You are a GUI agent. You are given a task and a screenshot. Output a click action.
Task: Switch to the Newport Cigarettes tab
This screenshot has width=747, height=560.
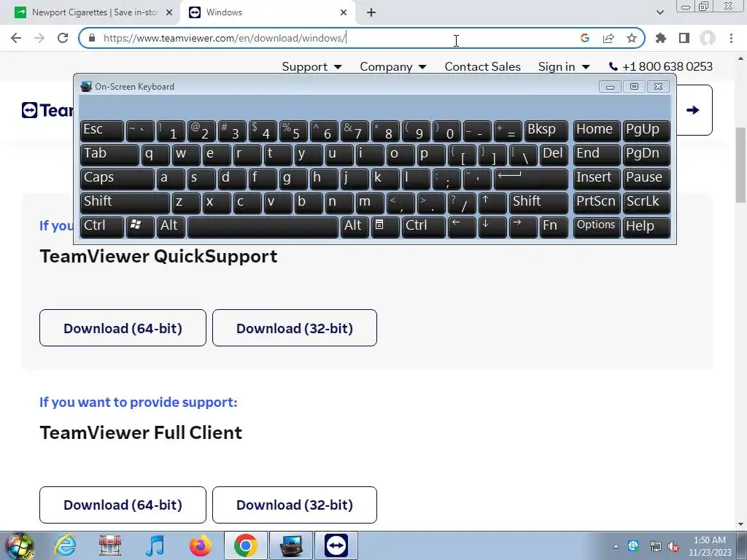coord(94,12)
